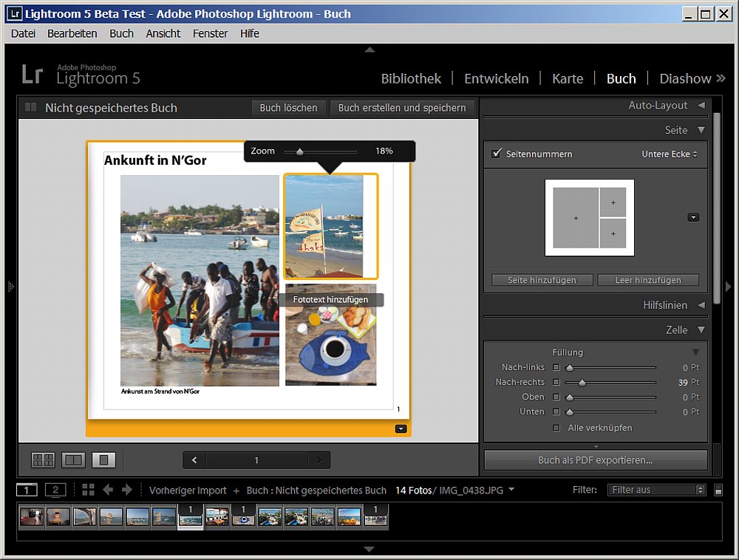The width and height of the screenshot is (739, 560).
Task: Adjust Nach-rechts padding slider
Action: pos(582,383)
